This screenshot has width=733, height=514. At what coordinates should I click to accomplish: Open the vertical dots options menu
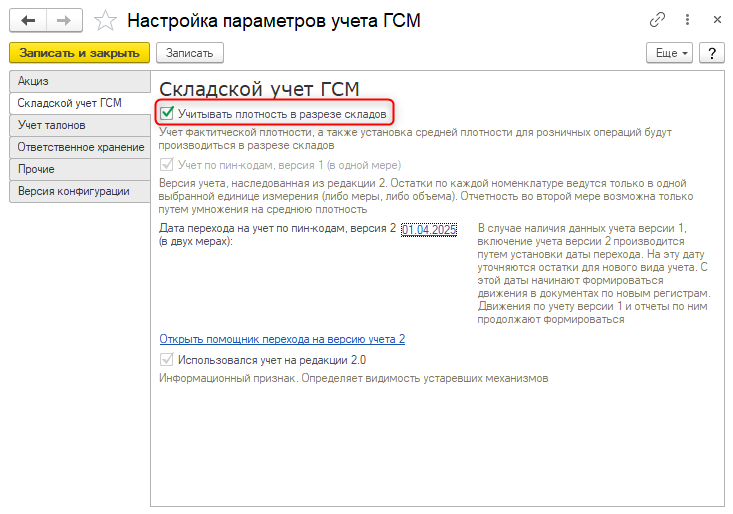(685, 19)
